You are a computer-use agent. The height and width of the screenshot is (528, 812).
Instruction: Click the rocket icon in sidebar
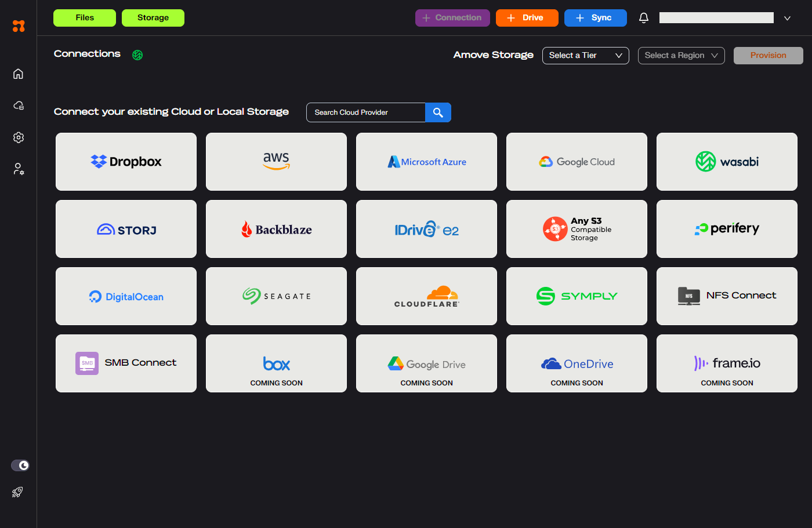click(x=18, y=492)
